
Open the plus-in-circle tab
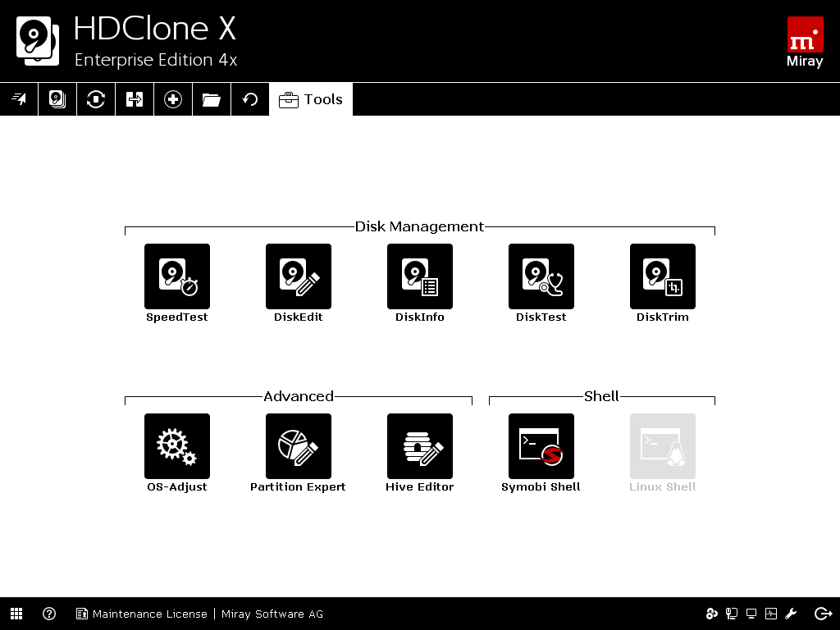173,99
